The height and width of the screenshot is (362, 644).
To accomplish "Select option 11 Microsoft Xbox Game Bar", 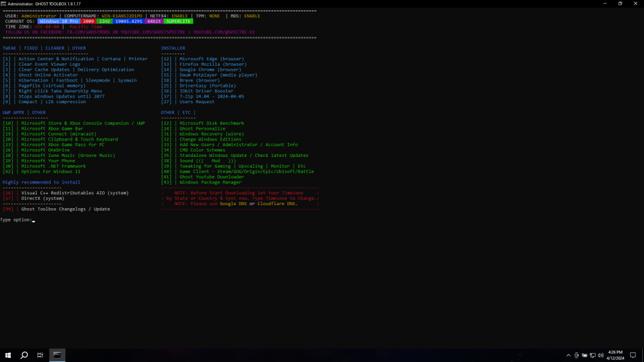I will [x=43, y=129].
